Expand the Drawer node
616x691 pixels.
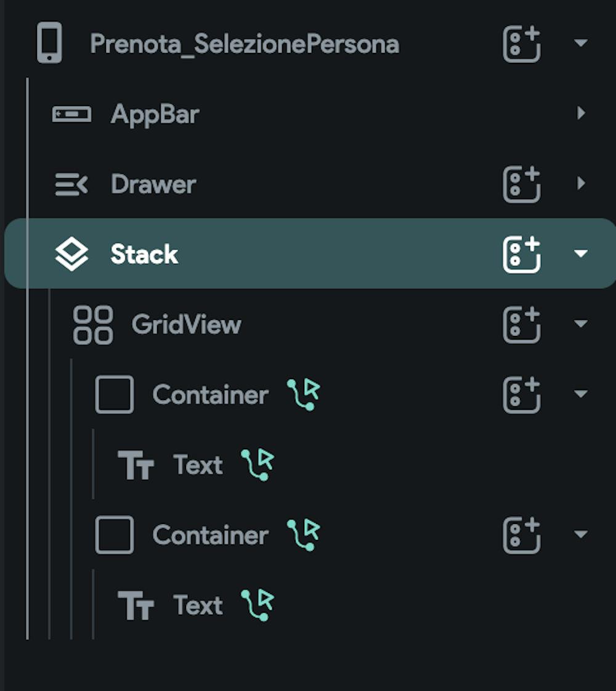click(580, 184)
